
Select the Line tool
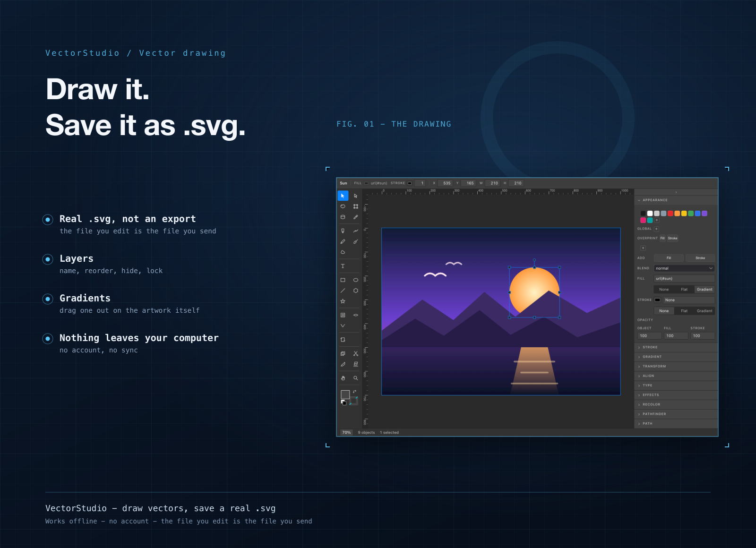pos(343,291)
